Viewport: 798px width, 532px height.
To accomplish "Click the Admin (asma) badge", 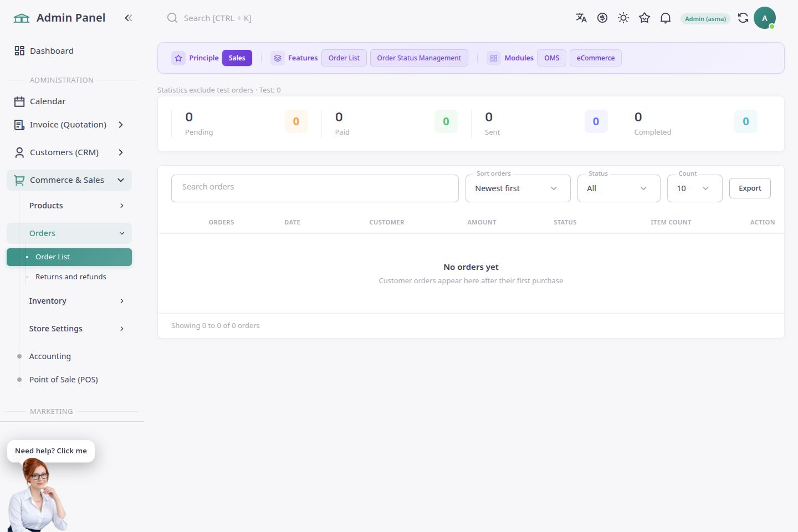I will coord(705,18).
